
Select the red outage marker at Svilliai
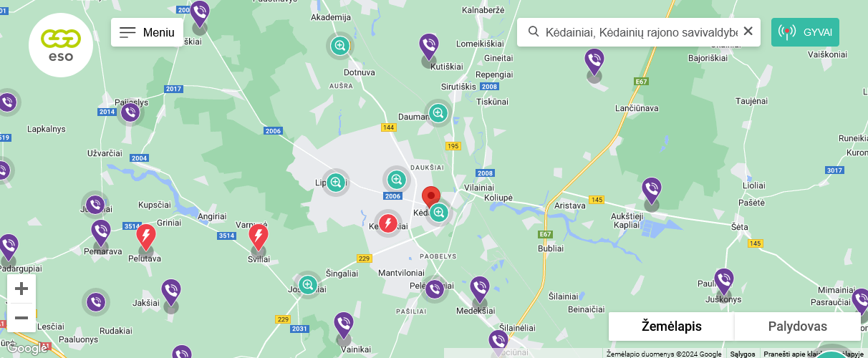pos(259,237)
